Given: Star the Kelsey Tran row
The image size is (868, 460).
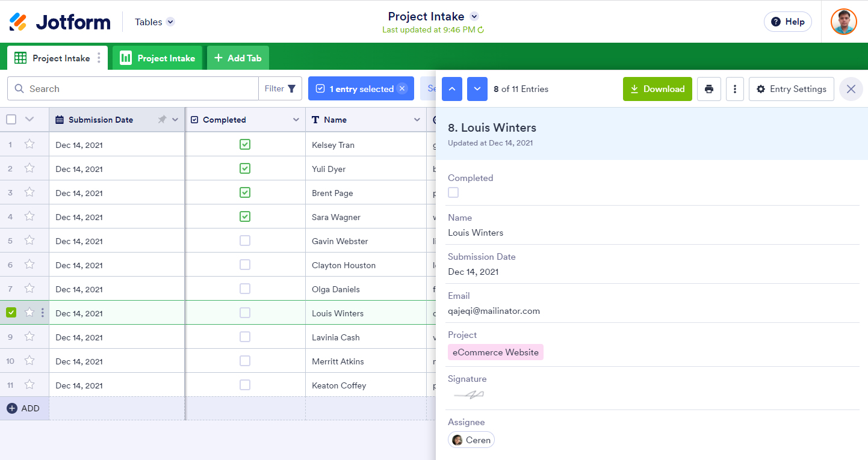Looking at the screenshot, I should 29,144.
